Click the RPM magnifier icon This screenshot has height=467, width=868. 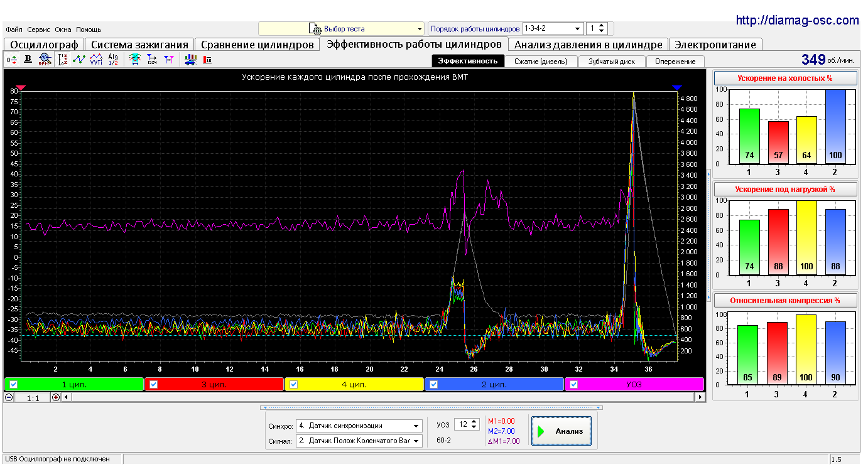point(44,60)
